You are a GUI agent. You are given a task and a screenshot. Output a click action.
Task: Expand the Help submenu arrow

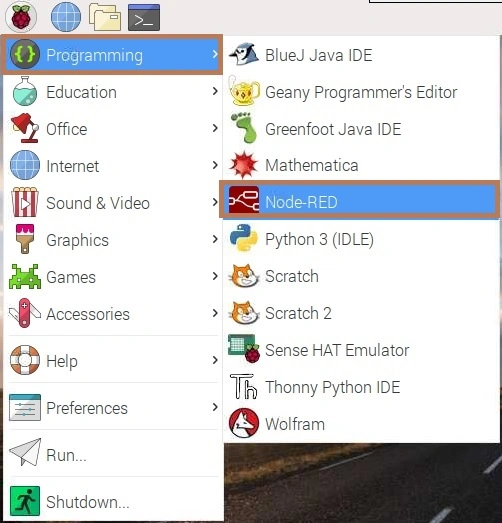215,360
